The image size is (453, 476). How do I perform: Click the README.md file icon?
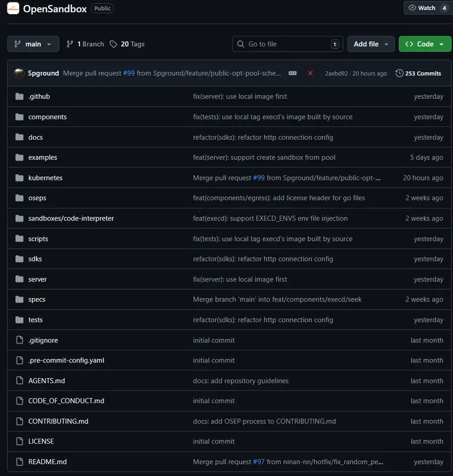click(x=19, y=461)
